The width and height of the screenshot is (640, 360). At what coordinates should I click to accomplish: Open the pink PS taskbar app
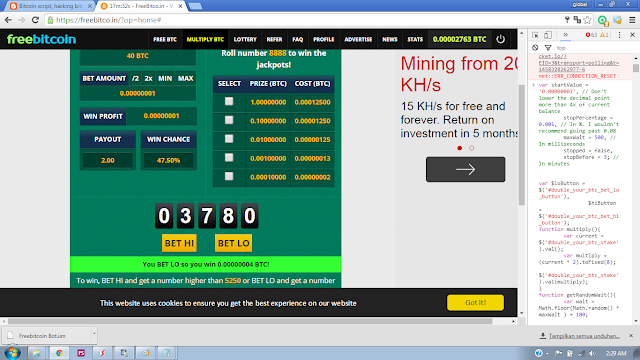(x=81, y=353)
